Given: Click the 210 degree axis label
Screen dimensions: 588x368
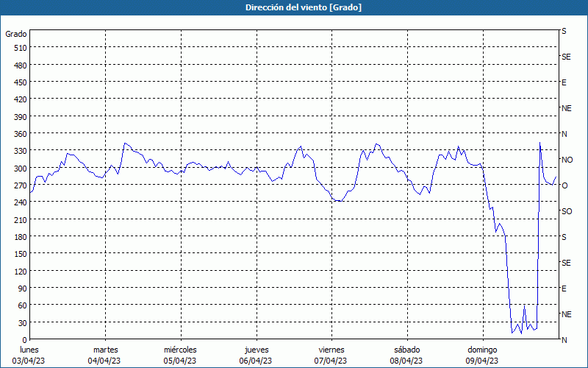Looking at the screenshot, I should tap(21, 219).
